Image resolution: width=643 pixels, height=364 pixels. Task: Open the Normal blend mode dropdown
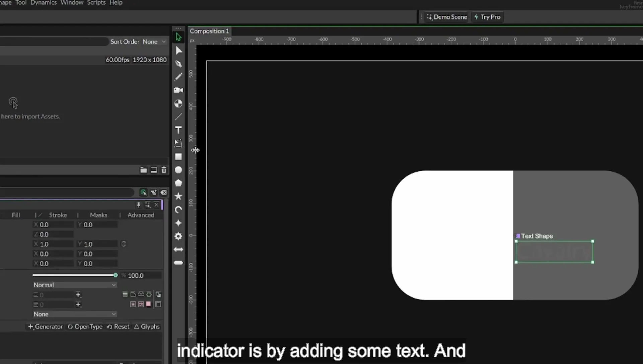[x=74, y=285]
